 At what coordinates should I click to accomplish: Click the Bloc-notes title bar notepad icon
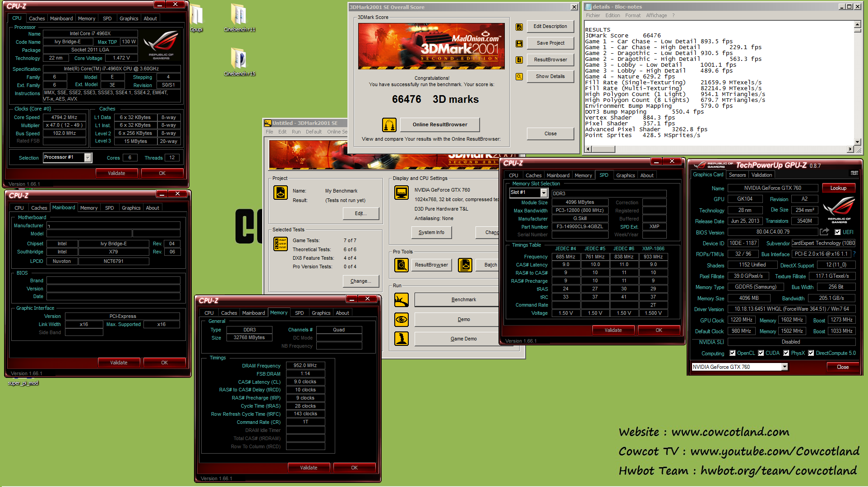point(588,7)
